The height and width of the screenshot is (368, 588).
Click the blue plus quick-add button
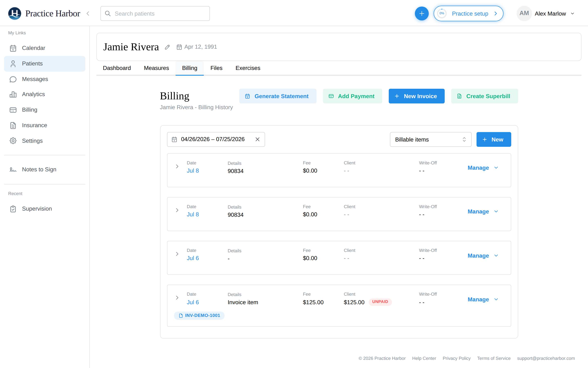422,13
